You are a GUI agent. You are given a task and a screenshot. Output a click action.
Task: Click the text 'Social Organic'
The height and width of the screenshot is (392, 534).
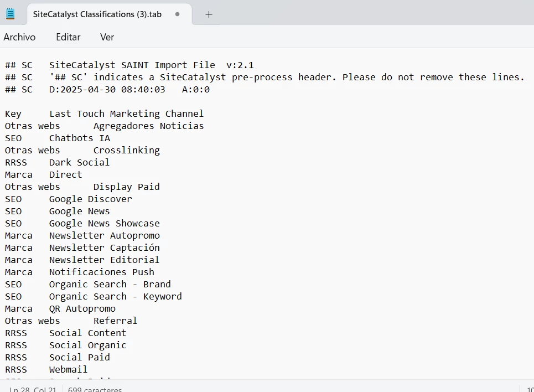87,345
